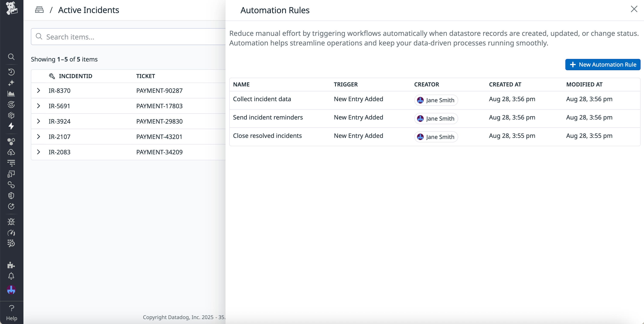
Task: Select the log pipelines filter icon
Action: (11, 162)
